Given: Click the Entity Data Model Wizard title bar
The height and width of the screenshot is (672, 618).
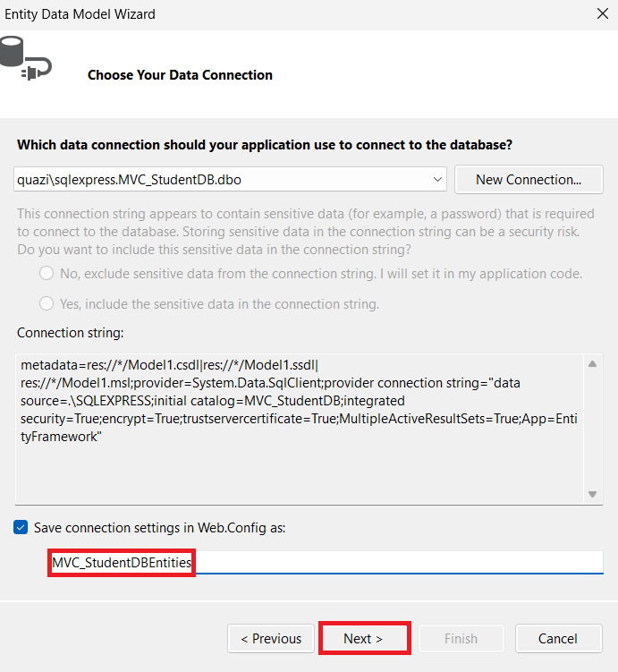Looking at the screenshot, I should click(268, 13).
